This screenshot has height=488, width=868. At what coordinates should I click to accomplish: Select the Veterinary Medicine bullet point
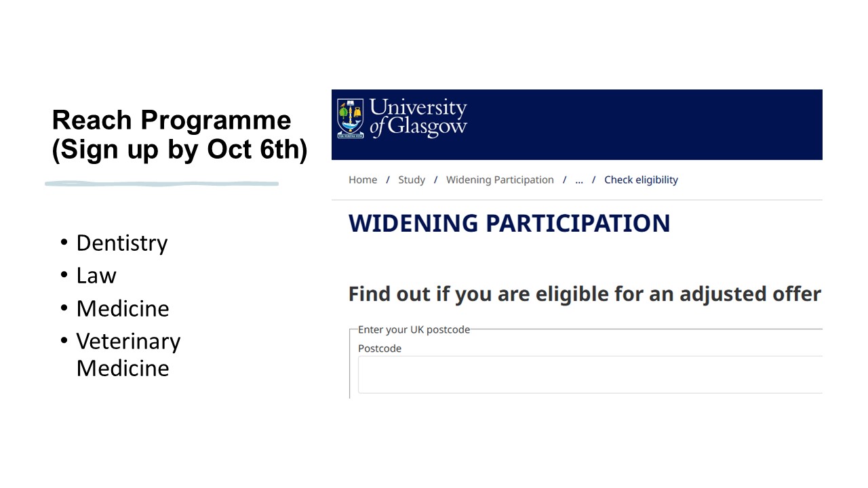(x=128, y=354)
